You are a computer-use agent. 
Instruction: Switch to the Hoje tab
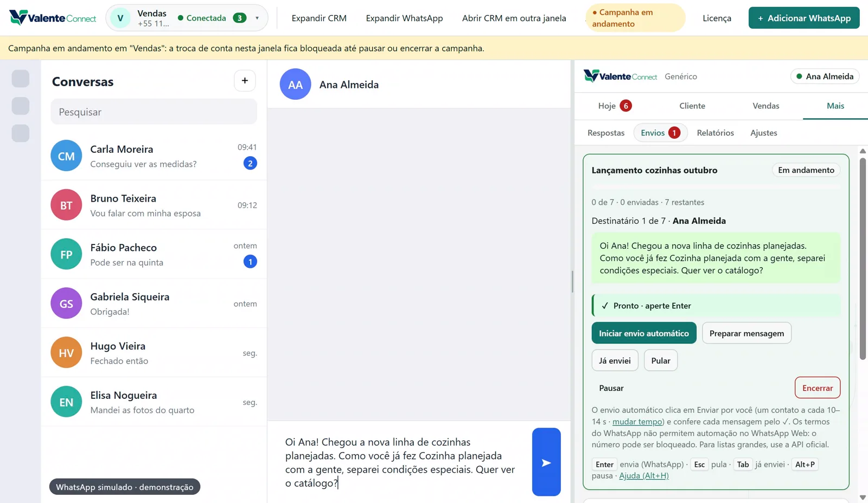(615, 106)
